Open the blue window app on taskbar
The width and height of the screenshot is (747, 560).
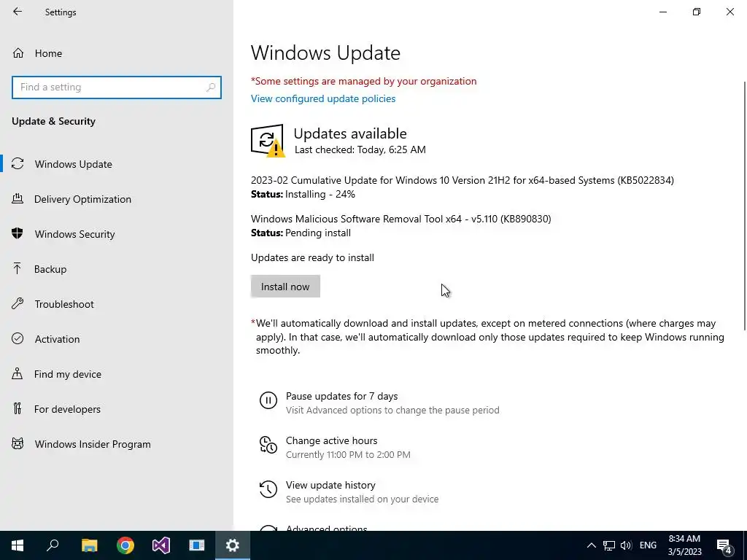click(197, 545)
